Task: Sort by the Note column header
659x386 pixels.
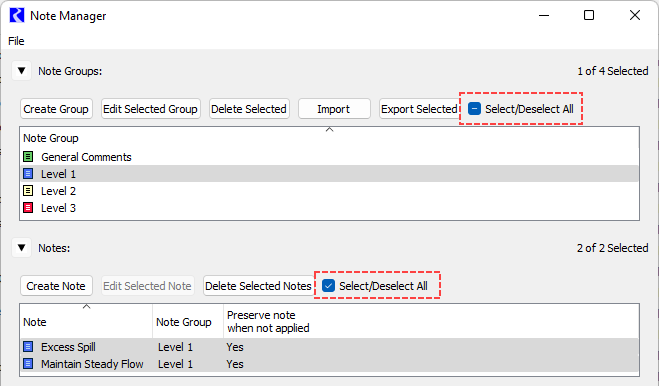Action: point(86,322)
